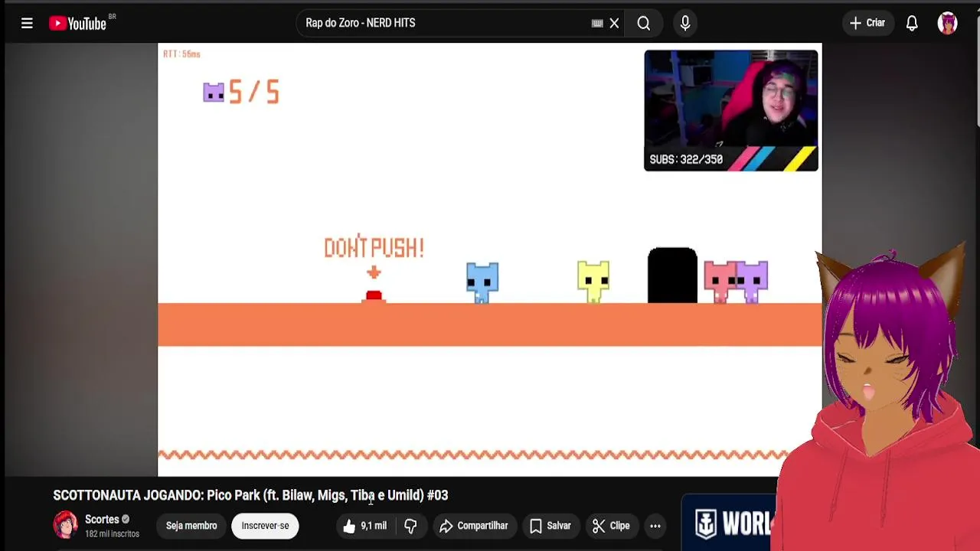Open the YouTube hamburger guide menu
The image size is (980, 551).
tap(27, 23)
